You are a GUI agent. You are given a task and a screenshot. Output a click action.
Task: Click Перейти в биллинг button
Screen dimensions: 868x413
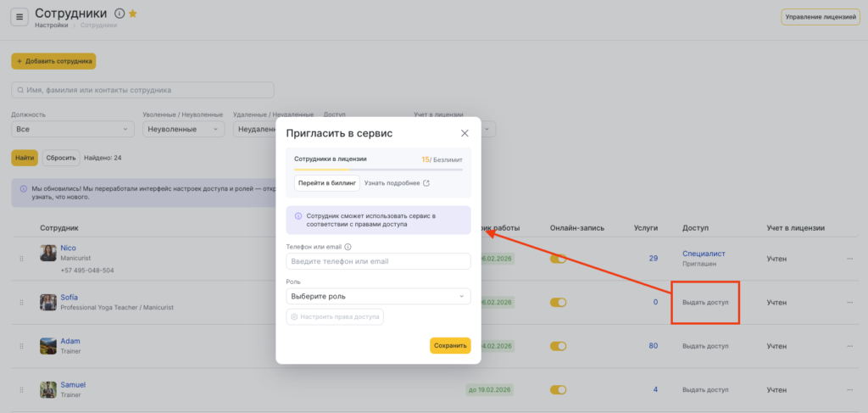326,183
